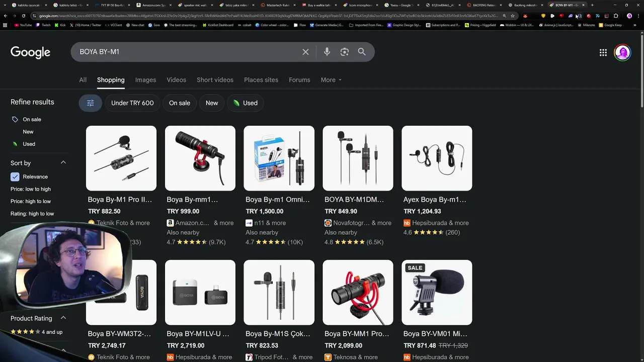The width and height of the screenshot is (644, 362).
Task: Open the browser extensions puzzle icon
Action: pos(616,16)
